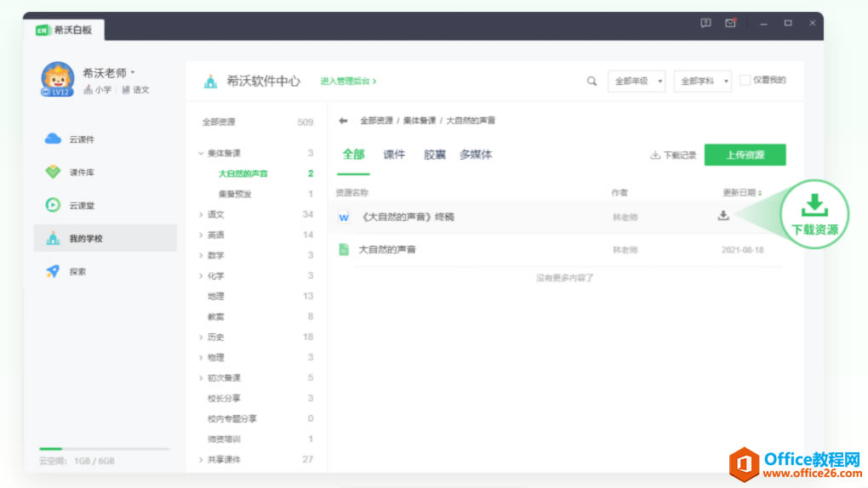Image resolution: width=868 pixels, height=488 pixels.
Task: Open the feedback icon in title bar
Action: click(705, 23)
